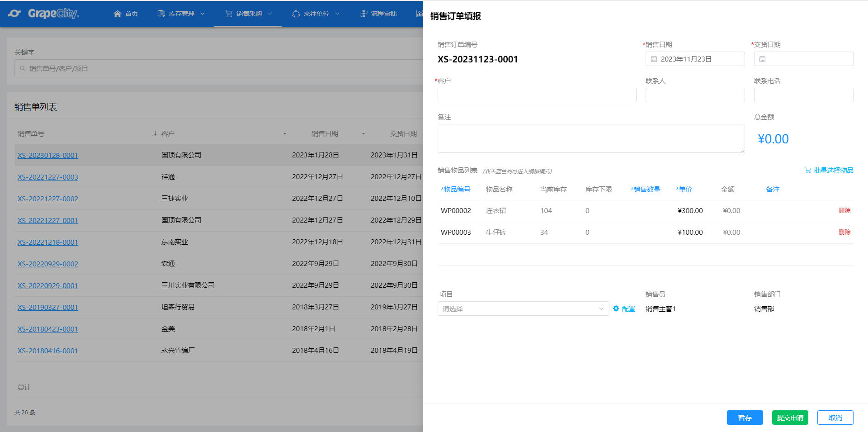
Task: Open the 销售日期 column filter dropdown arrow
Action: click(363, 133)
